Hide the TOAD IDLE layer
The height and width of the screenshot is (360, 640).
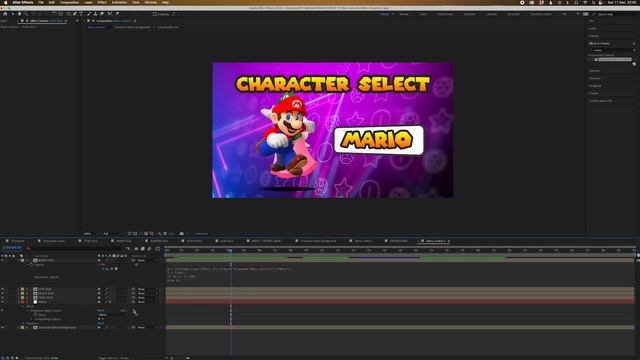tap(2, 298)
